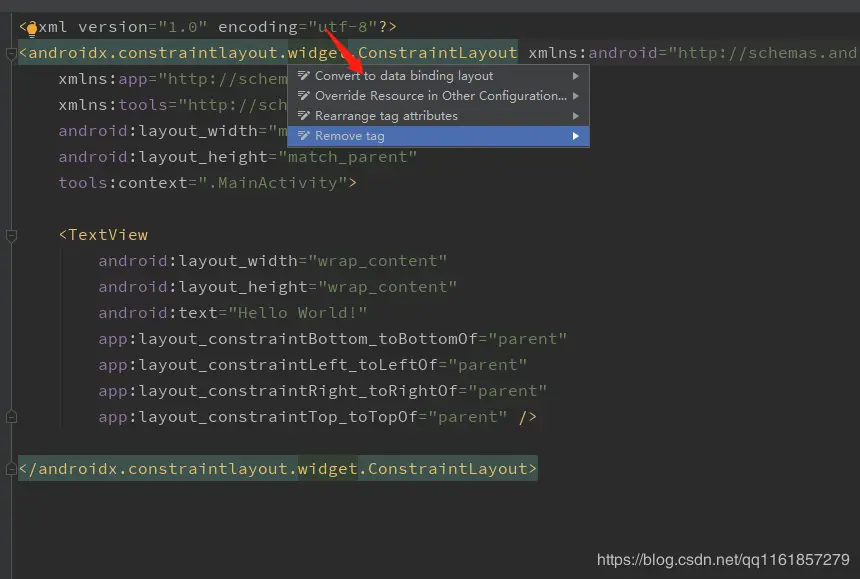Screen dimensions: 860x579
Task: Expand submenu arrow for 'Override Resource in Other Configuration'
Action: pos(575,96)
